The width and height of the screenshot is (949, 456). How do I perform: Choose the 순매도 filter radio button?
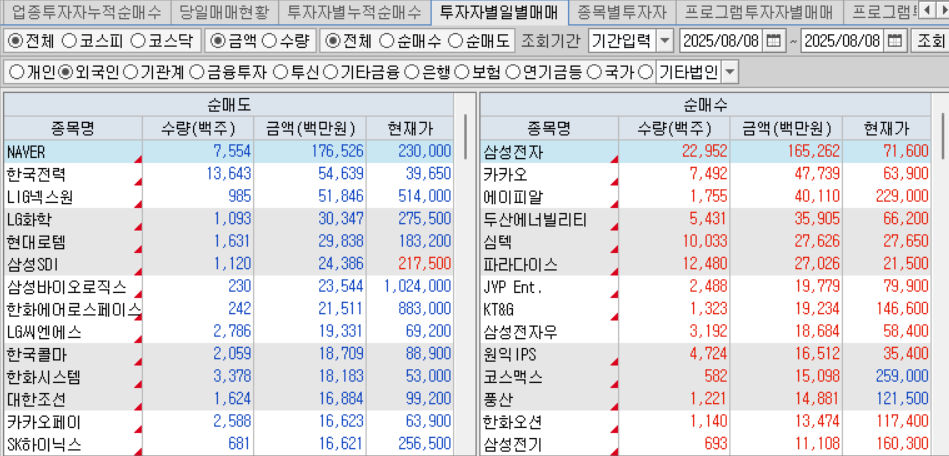[455, 41]
